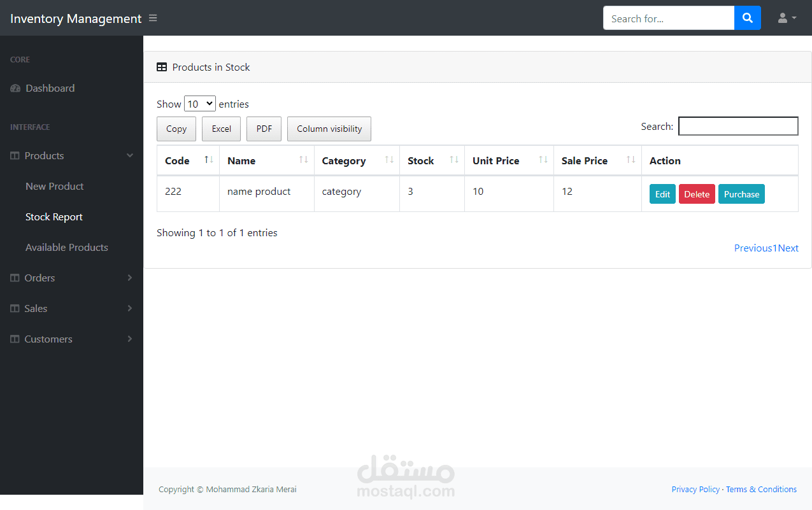Open the Privacy Policy link
Screen dimensions: 812x510
[x=695, y=490]
